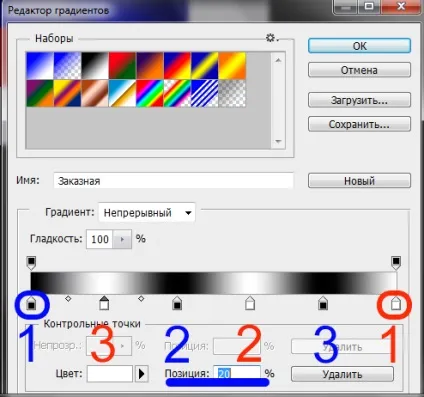Choose the blue transparent stripes preset
Screen dimensions: 424x397
pyautogui.click(x=205, y=93)
